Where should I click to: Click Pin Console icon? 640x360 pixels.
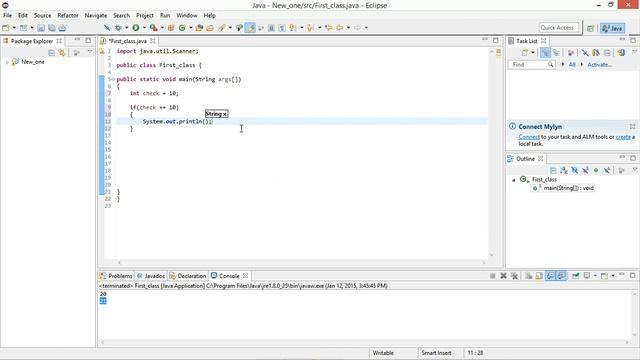click(576, 276)
